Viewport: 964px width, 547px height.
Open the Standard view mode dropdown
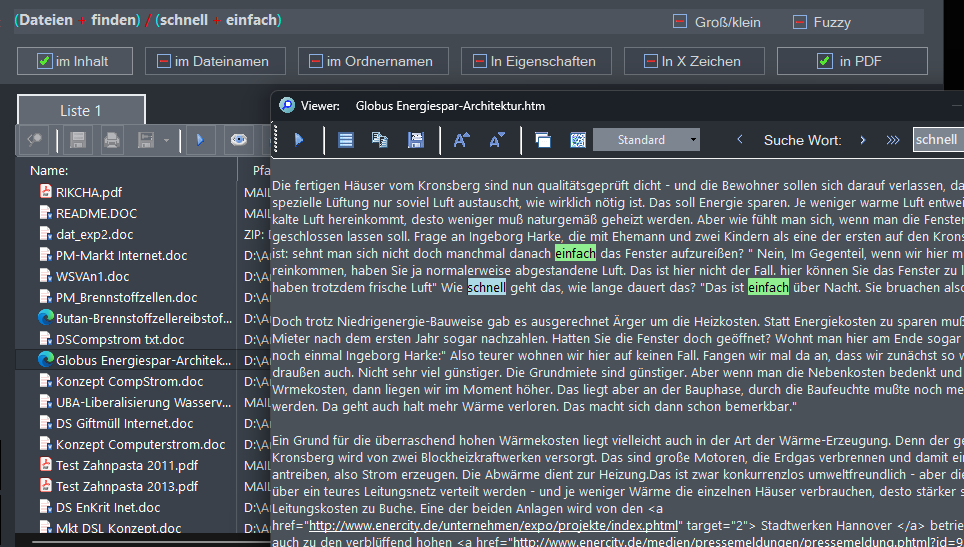pos(693,140)
